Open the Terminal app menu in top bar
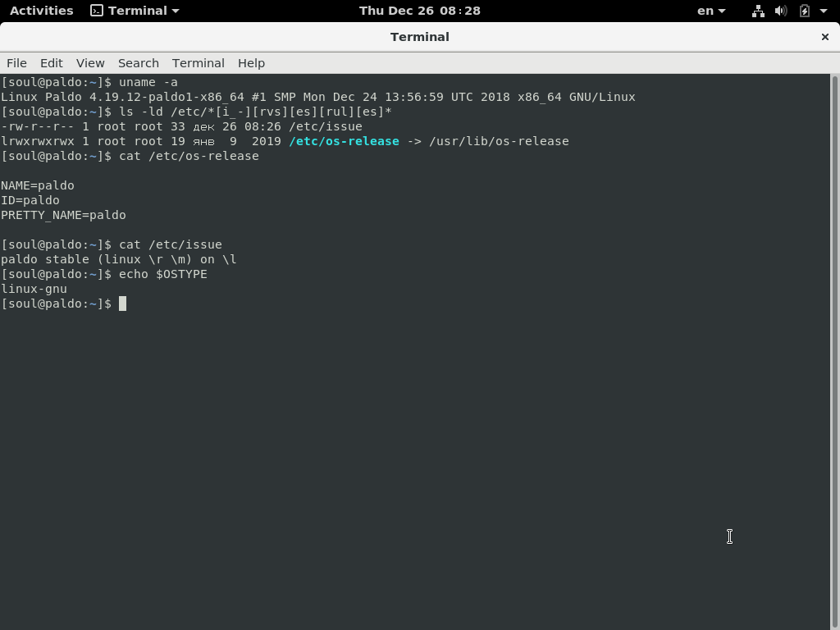Viewport: 840px width, 630px height. [x=135, y=11]
